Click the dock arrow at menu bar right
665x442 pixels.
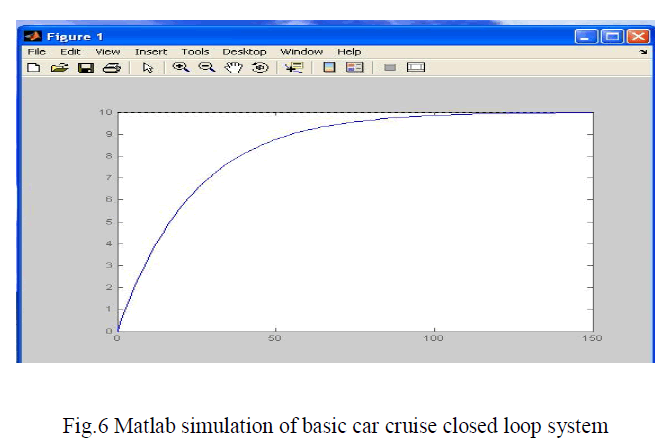[643, 51]
